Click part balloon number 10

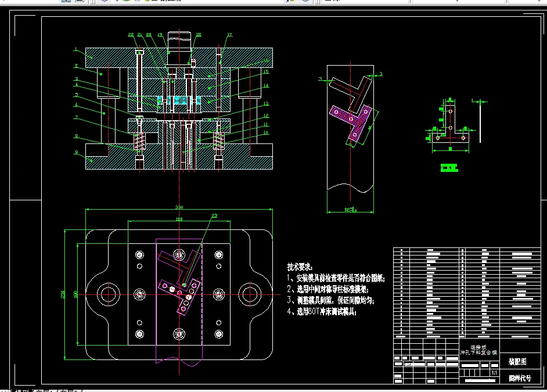266,132
